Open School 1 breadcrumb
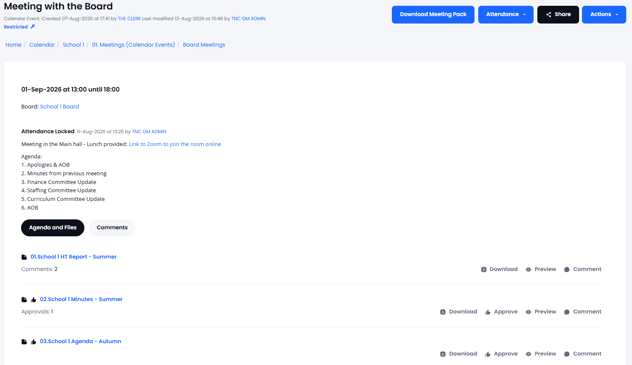Image resolution: width=632 pixels, height=365 pixels. click(73, 45)
